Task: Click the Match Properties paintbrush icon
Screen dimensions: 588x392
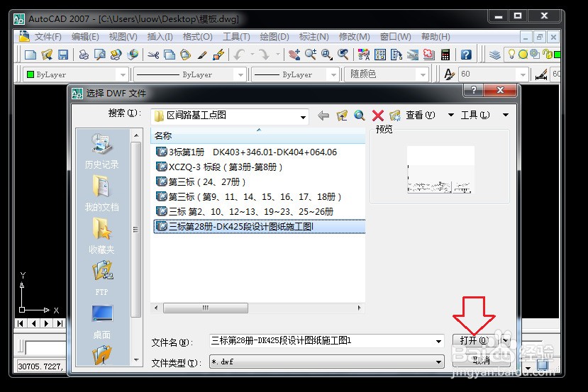Action: tap(218, 55)
